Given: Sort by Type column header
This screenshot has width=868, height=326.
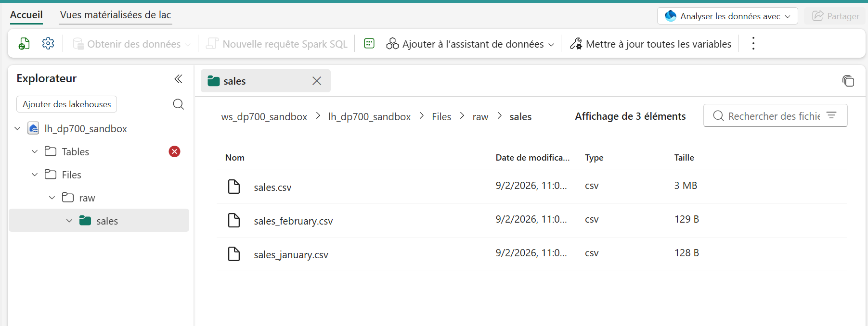Looking at the screenshot, I should [x=594, y=158].
